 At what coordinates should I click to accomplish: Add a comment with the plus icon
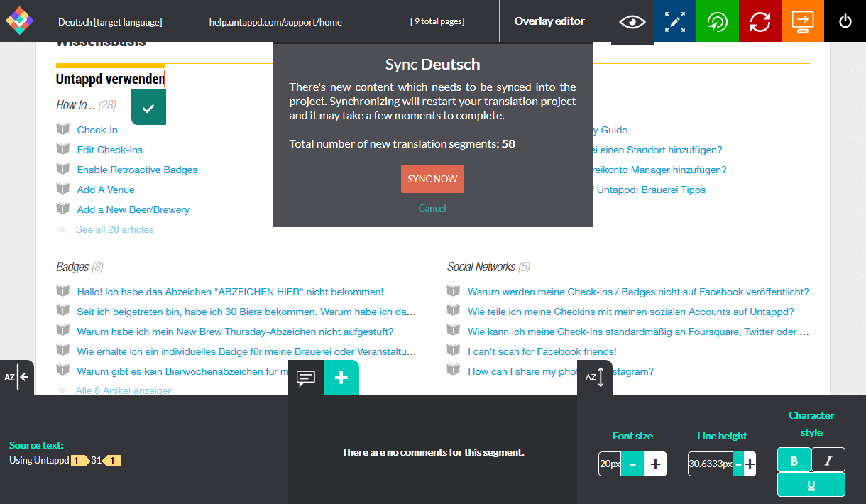click(341, 378)
